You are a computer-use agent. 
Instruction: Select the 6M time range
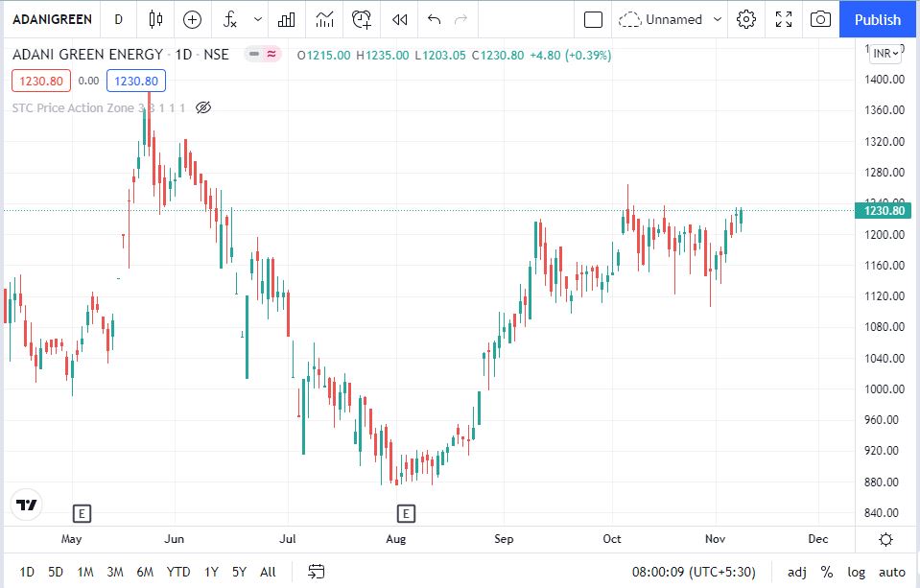(145, 572)
